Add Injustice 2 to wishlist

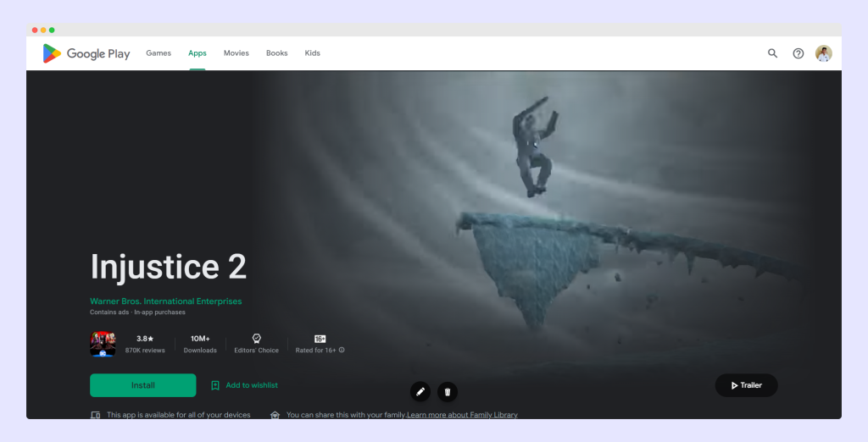tap(244, 385)
